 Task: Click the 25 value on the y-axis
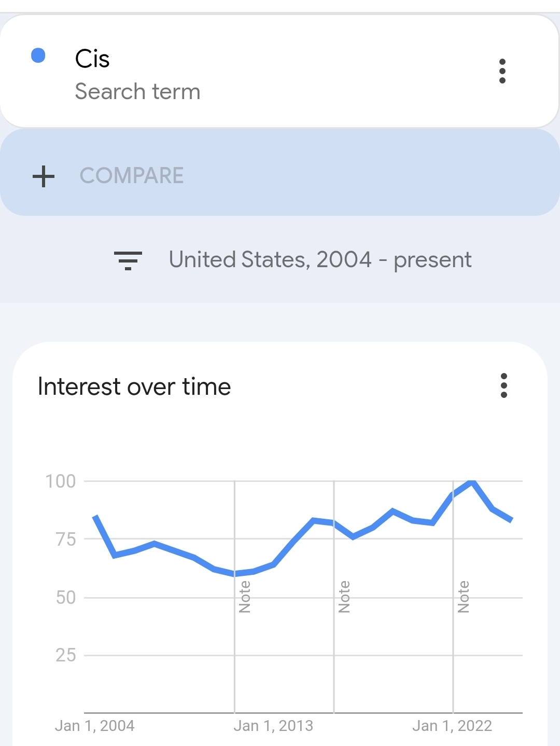point(66,655)
